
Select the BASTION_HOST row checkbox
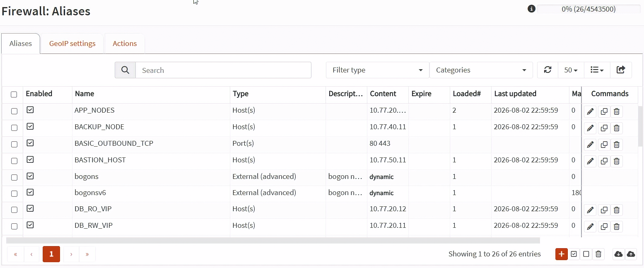pyautogui.click(x=14, y=161)
